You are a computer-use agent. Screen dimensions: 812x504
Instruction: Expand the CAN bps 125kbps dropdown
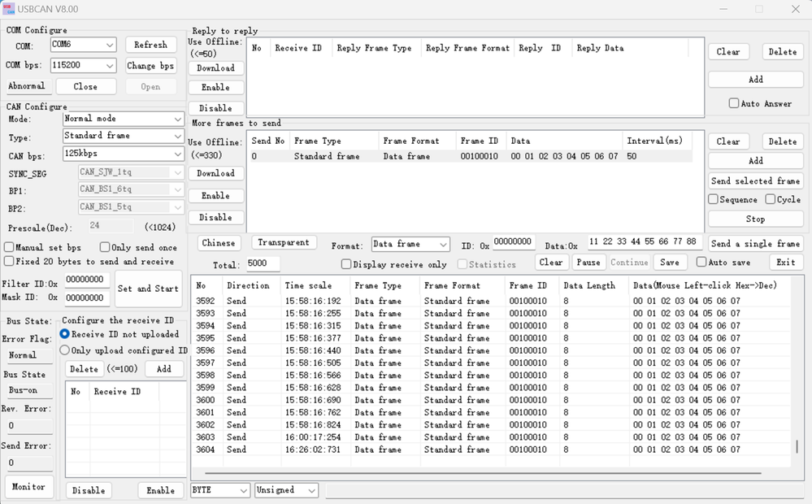(124, 154)
